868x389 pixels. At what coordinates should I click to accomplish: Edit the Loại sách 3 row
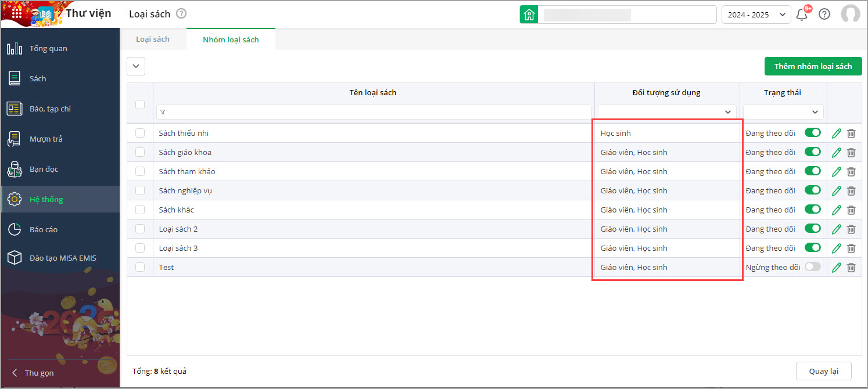point(837,248)
